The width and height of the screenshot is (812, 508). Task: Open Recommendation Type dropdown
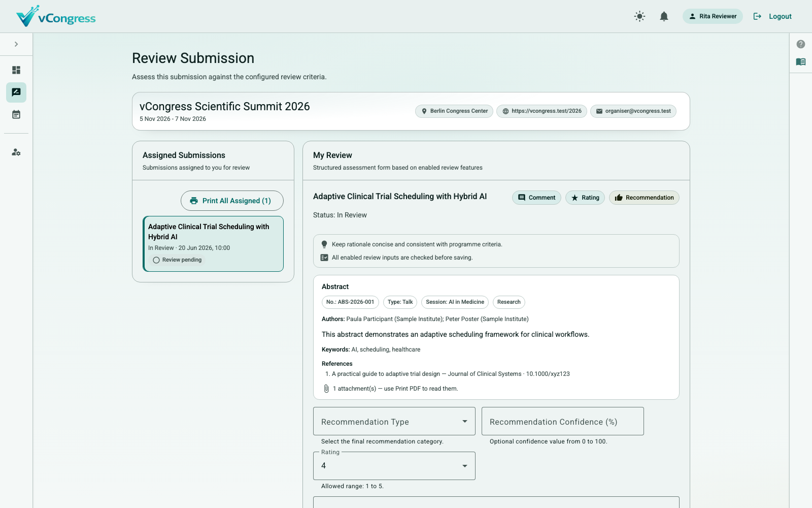[x=394, y=421]
